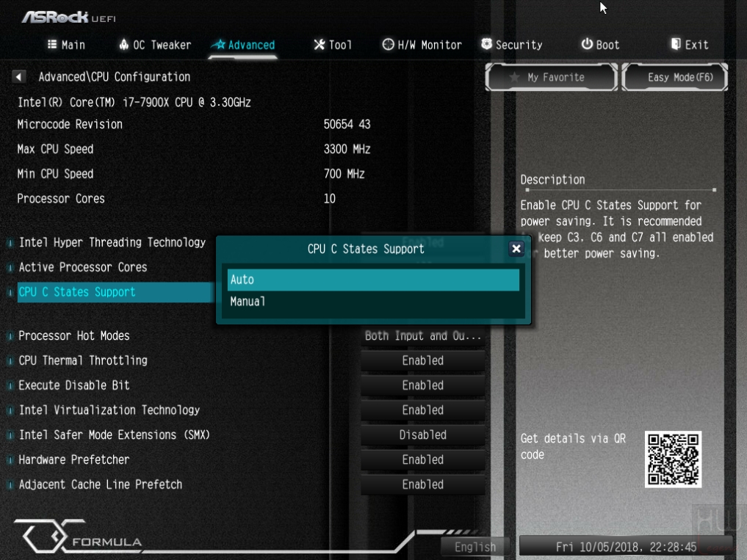Click the info icon beside Adjacent Cache Line Prefetch
This screenshot has height=560, width=747.
coord(10,484)
